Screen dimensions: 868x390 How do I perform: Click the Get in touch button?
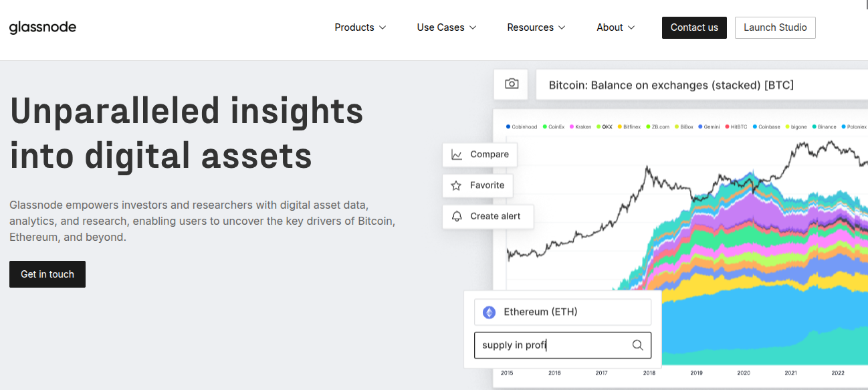pos(47,274)
